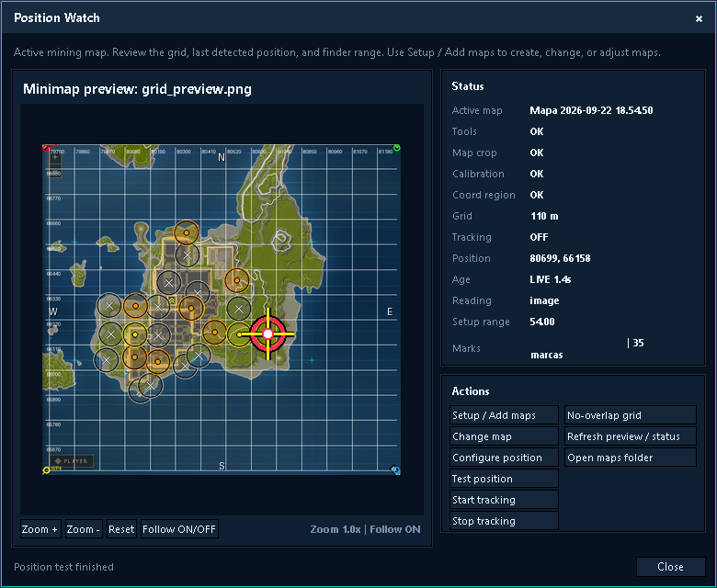Screen dimensions: 717x588
Task: Open Setup / Add maps
Action: [504, 415]
